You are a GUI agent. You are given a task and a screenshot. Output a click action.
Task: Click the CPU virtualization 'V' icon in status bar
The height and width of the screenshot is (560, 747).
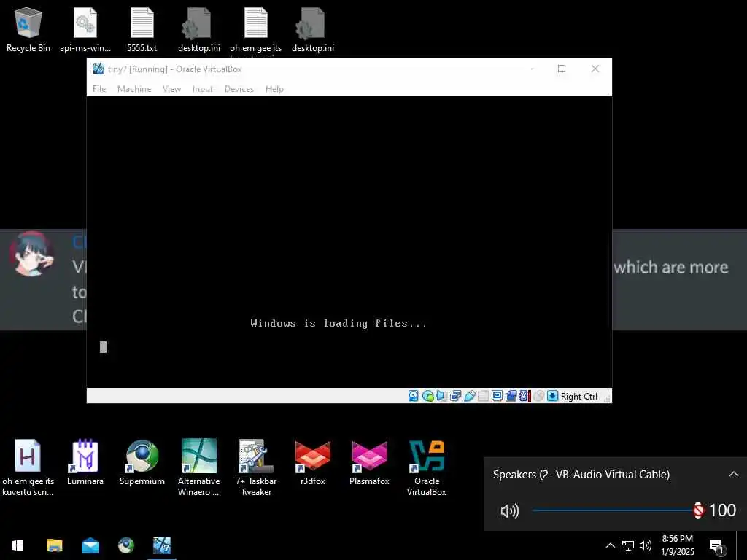[525, 396]
